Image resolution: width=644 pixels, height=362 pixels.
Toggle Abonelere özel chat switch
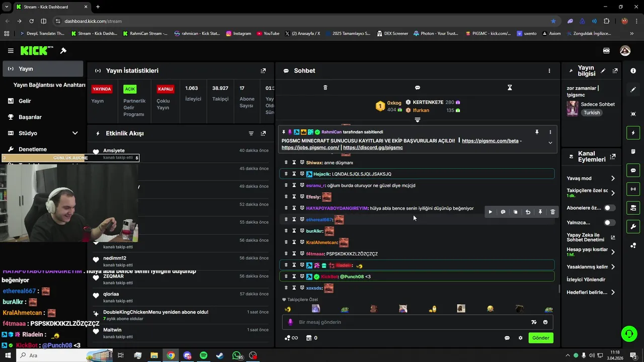tap(609, 208)
